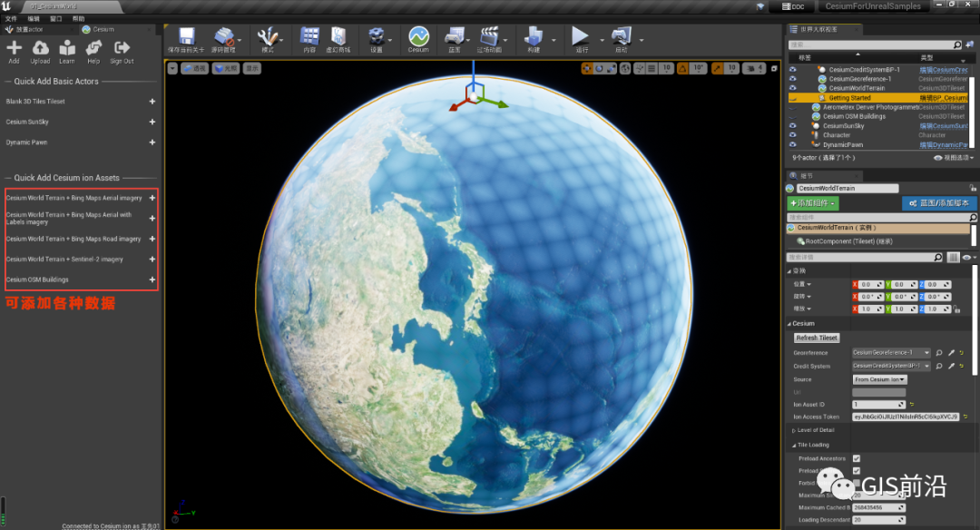Open the 窗口 (Window) menu
Image resolution: width=980 pixels, height=530 pixels.
click(56, 19)
